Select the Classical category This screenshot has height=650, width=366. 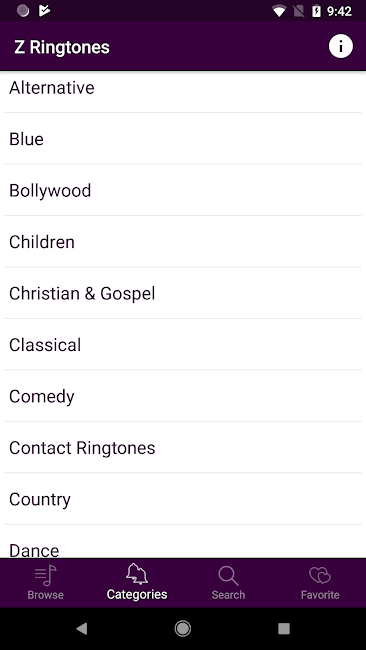click(183, 344)
